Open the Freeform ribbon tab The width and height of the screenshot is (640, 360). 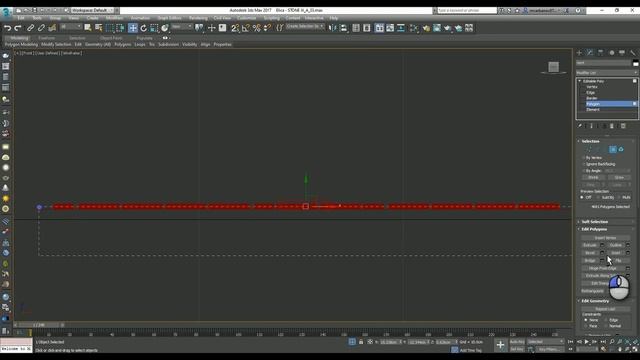point(46,38)
